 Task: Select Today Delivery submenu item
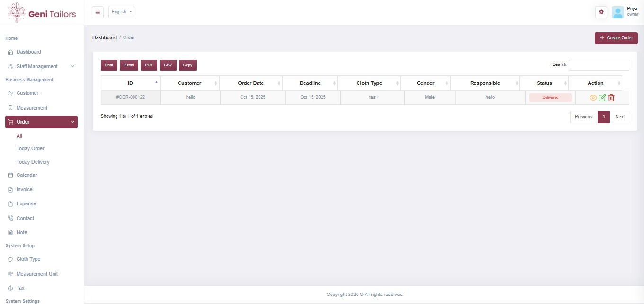[33, 162]
